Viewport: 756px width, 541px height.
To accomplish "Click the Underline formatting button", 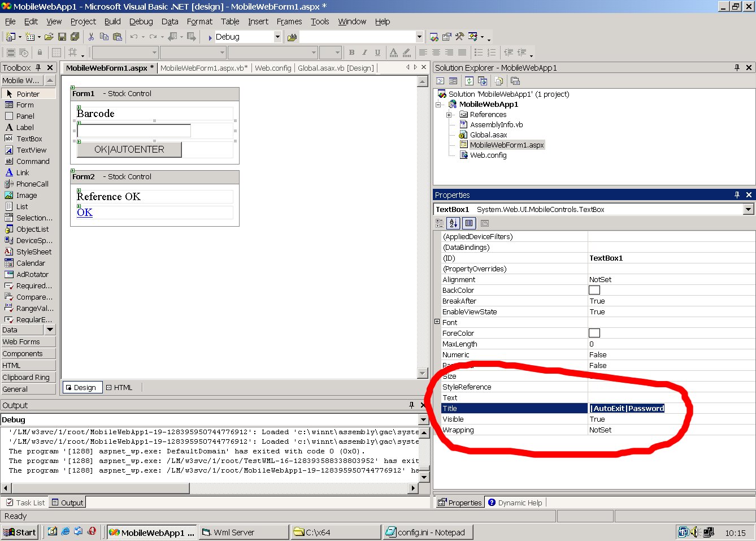I will pos(377,53).
